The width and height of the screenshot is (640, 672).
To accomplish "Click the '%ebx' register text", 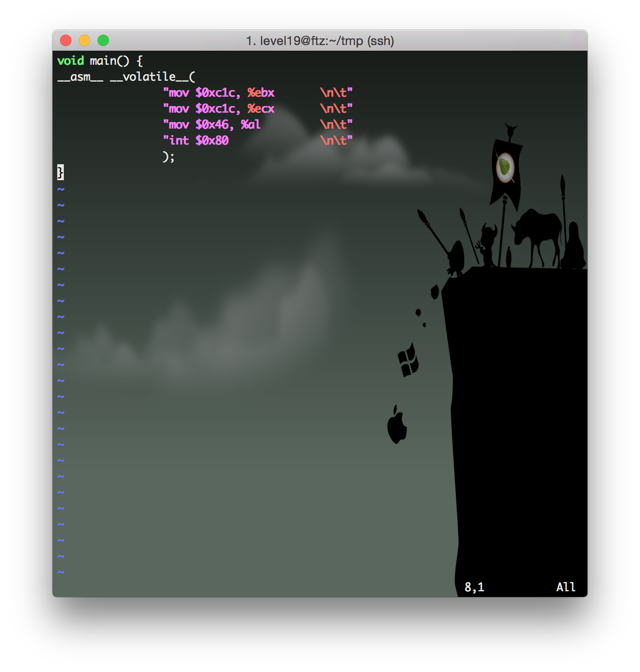I will (261, 93).
